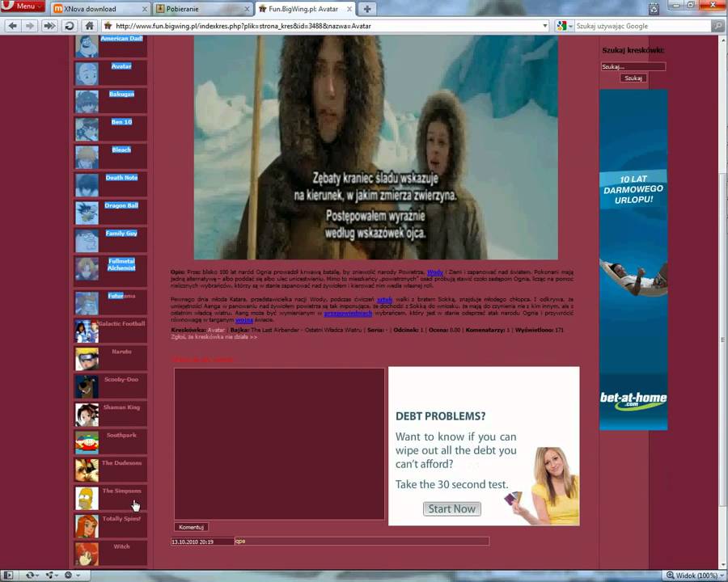Click the 'wojną' link in description
The height and width of the screenshot is (582, 728).
tap(244, 320)
